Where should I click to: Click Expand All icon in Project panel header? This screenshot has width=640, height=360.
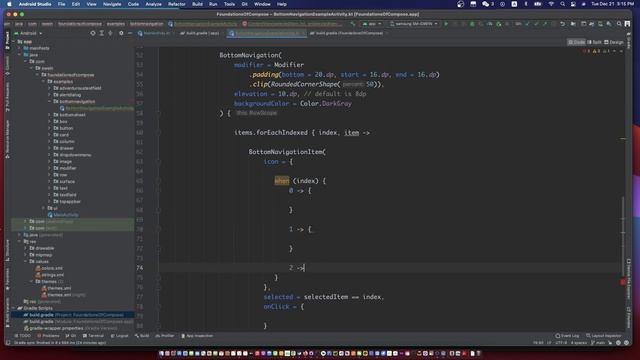(x=102, y=33)
